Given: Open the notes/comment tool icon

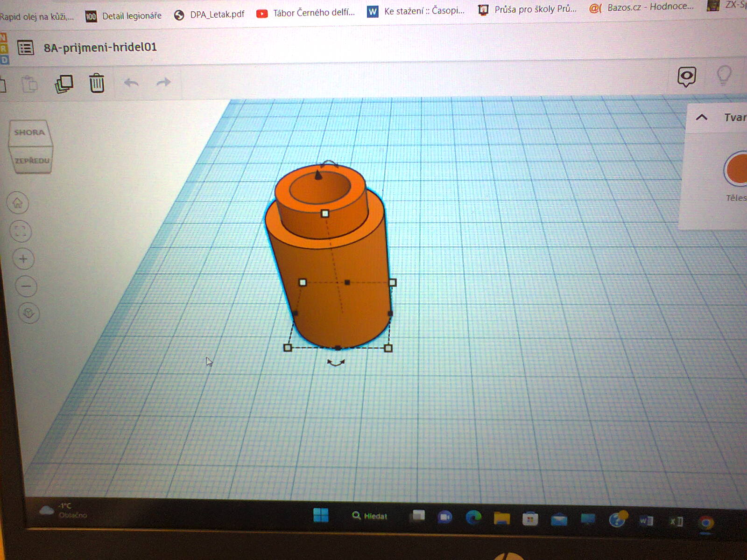Looking at the screenshot, I should (x=687, y=77).
